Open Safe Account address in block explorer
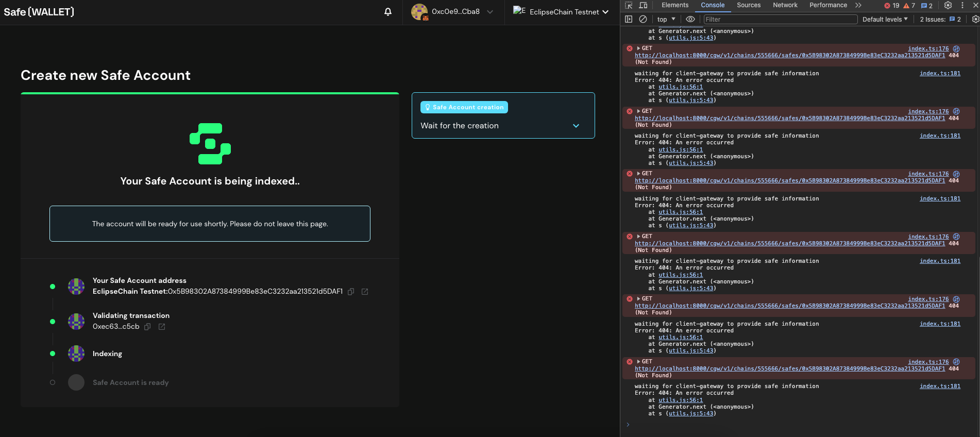The width and height of the screenshot is (980, 437). click(365, 292)
